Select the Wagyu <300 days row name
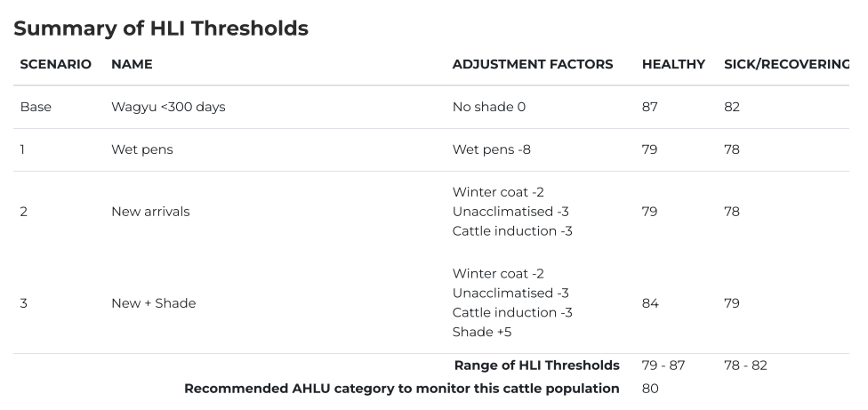 [168, 107]
